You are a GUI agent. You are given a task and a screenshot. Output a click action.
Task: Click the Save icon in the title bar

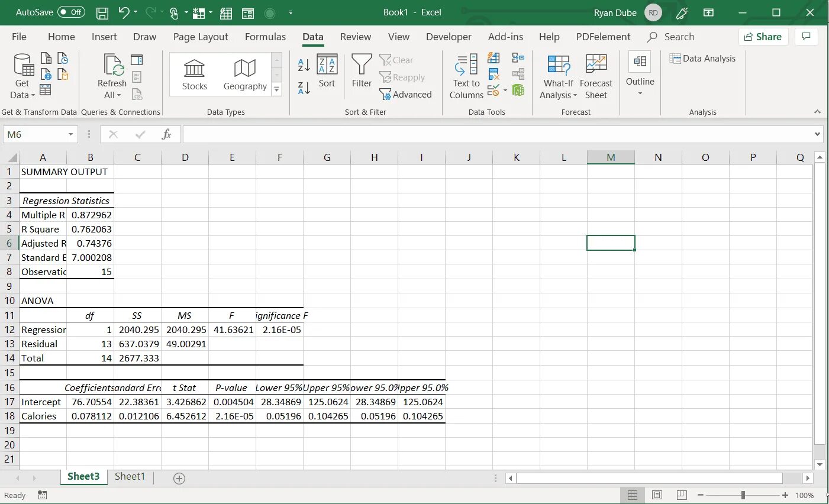tap(102, 12)
